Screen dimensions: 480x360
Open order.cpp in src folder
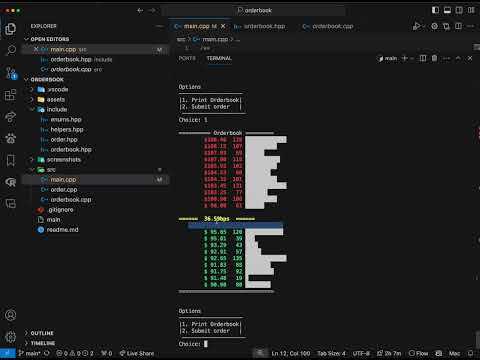64,190
